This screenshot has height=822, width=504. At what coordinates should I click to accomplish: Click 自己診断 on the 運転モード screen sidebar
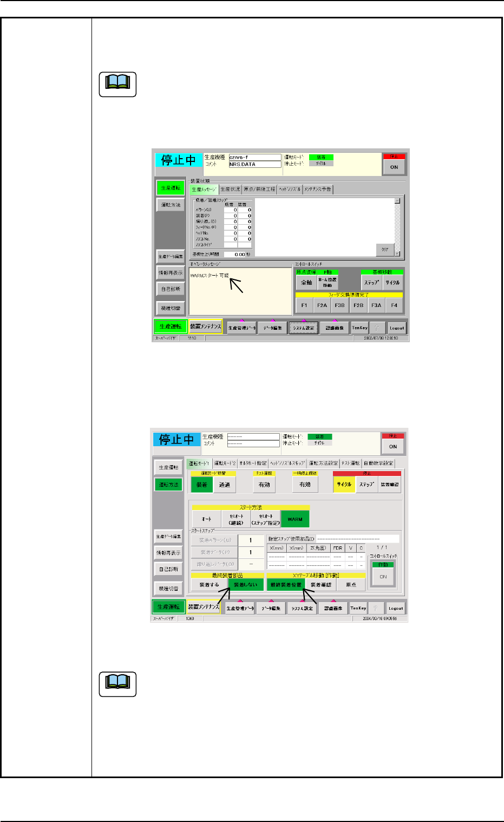click(169, 570)
